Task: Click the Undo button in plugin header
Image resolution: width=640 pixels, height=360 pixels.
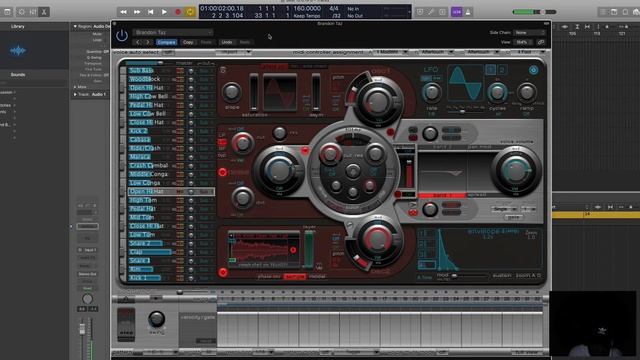Action: pyautogui.click(x=227, y=42)
